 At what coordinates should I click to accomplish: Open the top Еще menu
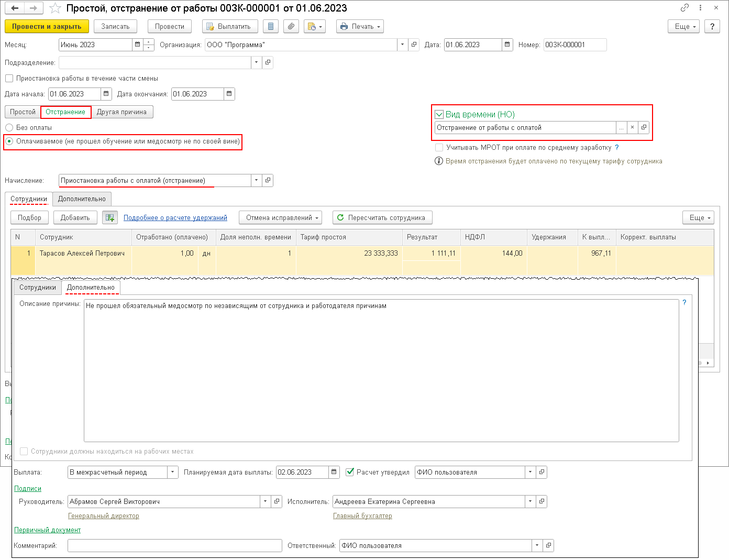684,26
